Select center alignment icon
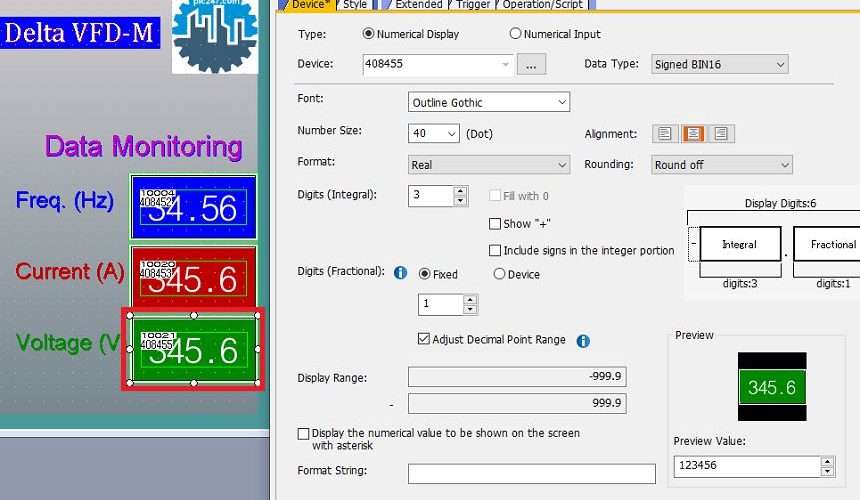 point(693,134)
